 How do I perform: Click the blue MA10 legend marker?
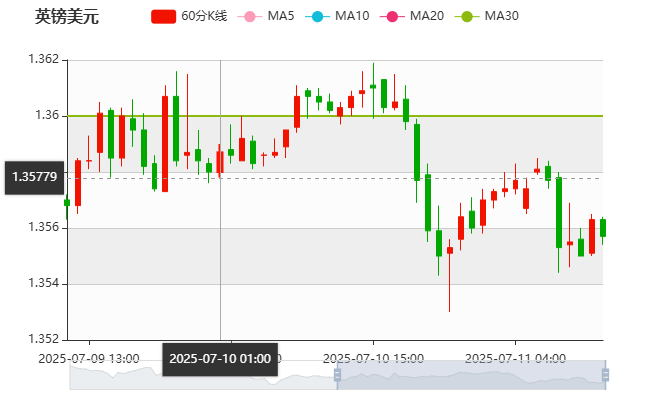point(317,17)
